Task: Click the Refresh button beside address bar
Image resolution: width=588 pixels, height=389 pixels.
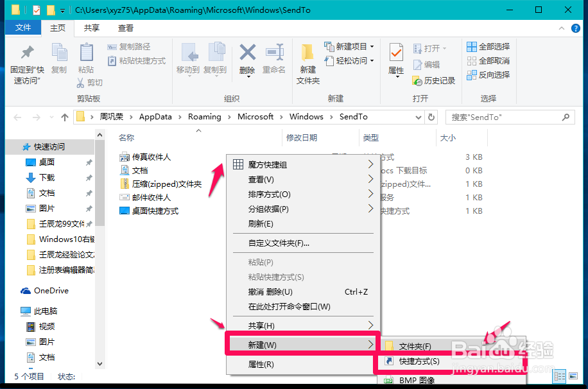Action: point(431,117)
